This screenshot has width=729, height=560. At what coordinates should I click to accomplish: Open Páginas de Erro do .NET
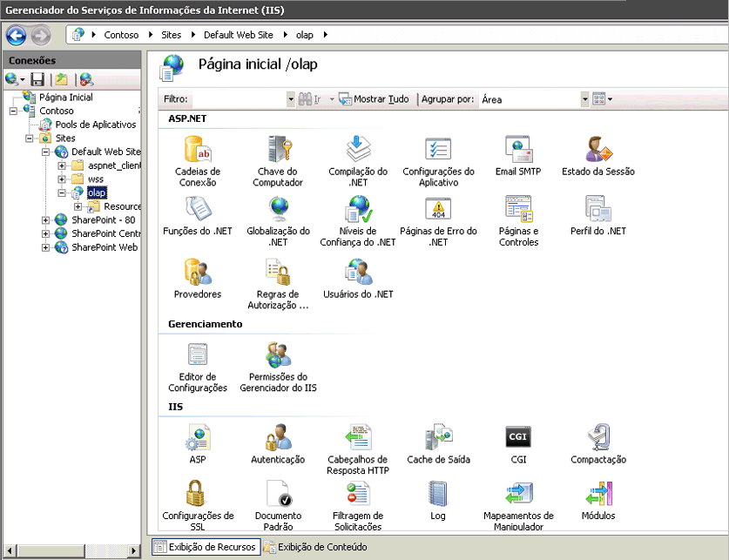point(438,220)
